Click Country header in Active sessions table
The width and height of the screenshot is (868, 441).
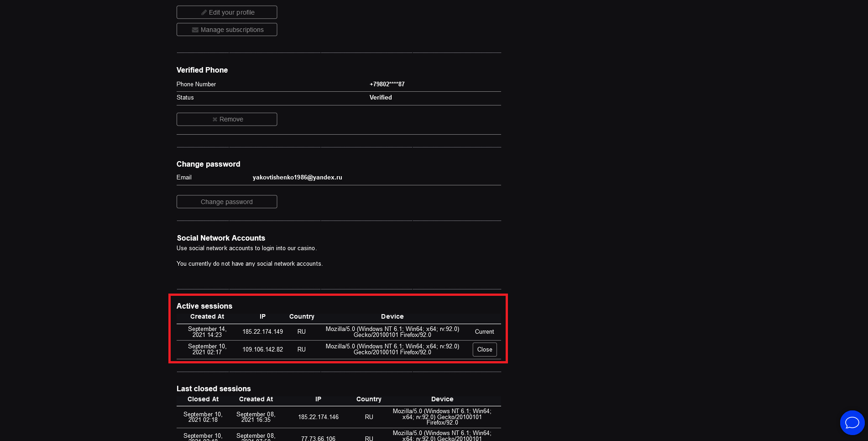click(x=301, y=317)
